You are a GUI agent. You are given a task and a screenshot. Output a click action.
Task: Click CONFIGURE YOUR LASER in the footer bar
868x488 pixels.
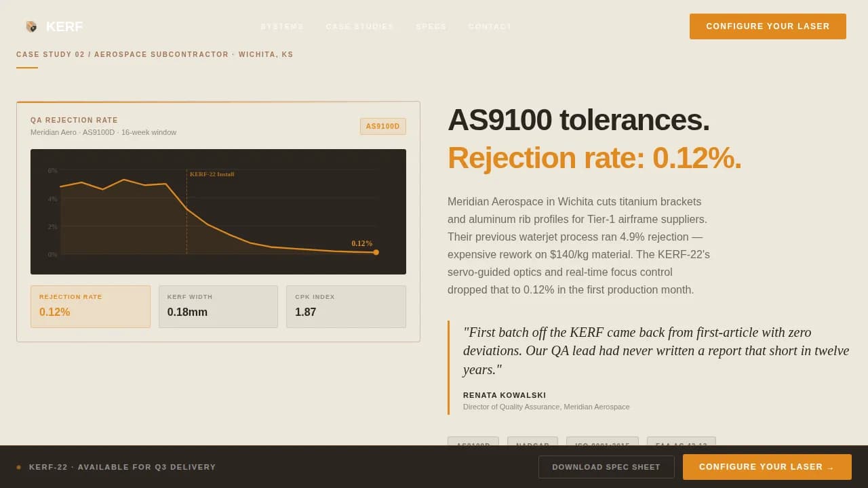[x=766, y=467]
